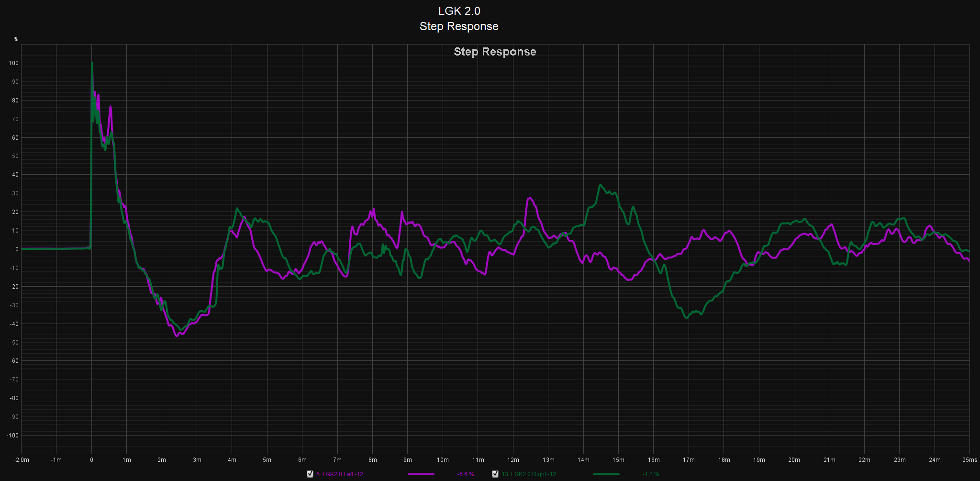Image resolution: width=980 pixels, height=481 pixels.
Task: Click the 25ms label on the time axis
Action: click(x=970, y=460)
